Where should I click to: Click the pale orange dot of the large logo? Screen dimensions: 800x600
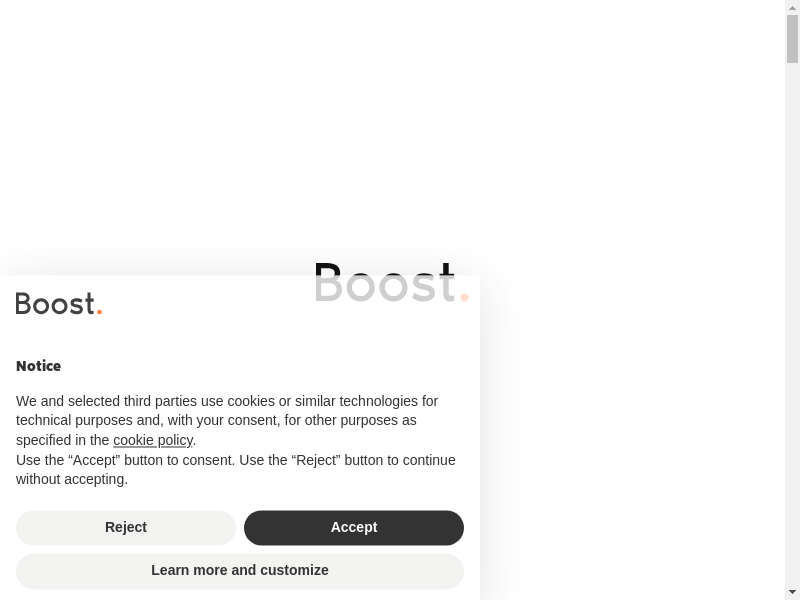click(464, 297)
